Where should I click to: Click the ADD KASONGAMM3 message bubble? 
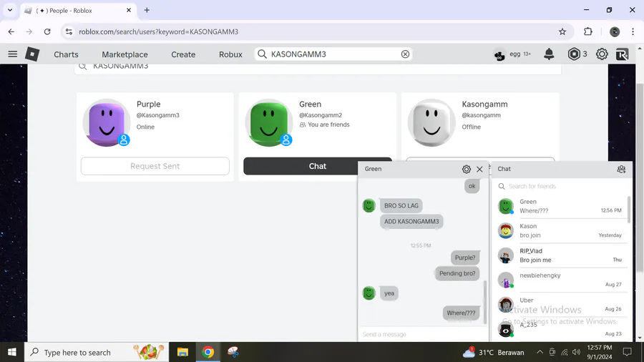(x=411, y=222)
